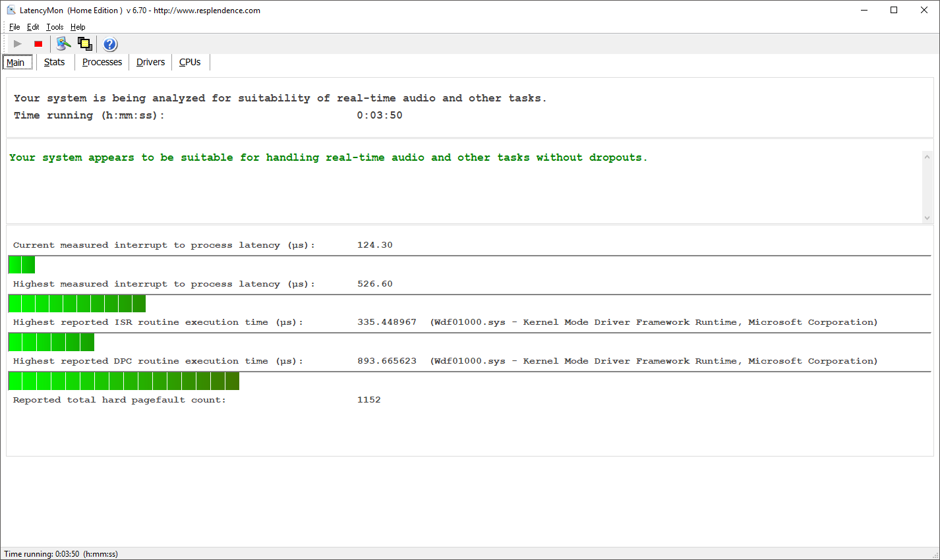The height and width of the screenshot is (560, 940).
Task: Click the Highest reported ISR routine label
Action: (158, 322)
